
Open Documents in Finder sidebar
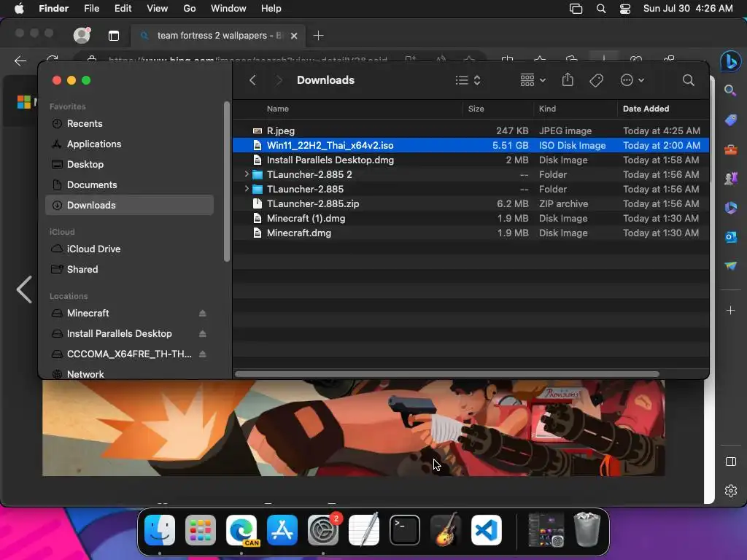tap(130, 184)
